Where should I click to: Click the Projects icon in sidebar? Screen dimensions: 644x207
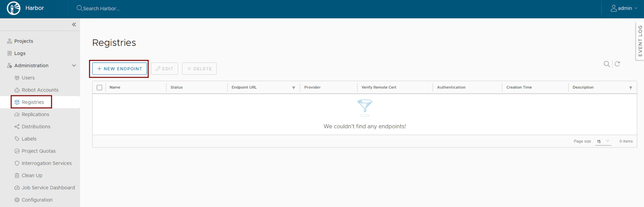10,41
